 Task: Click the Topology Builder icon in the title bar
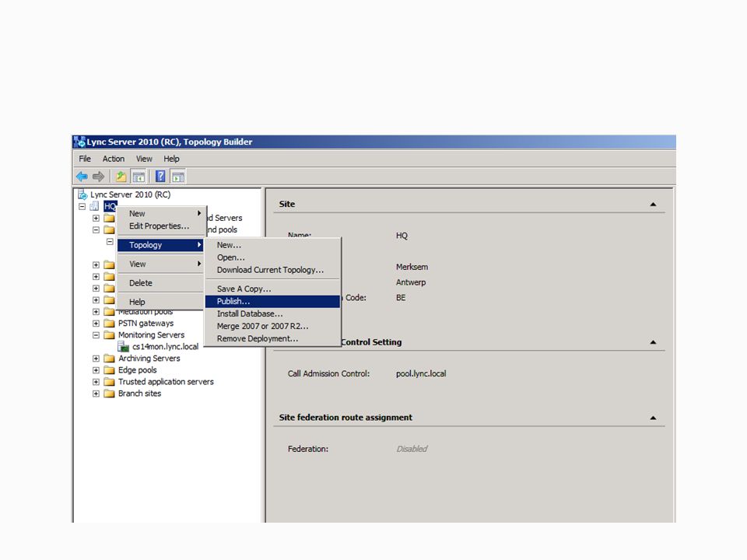[79, 142]
